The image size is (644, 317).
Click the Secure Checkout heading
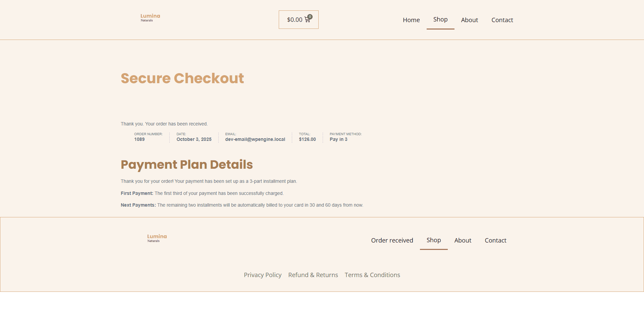[x=182, y=78]
